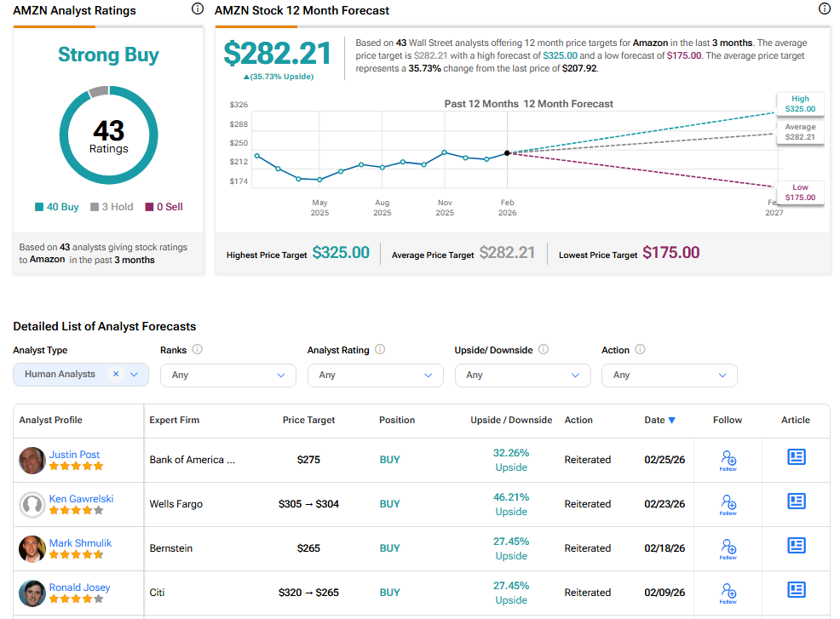Click Mark Shmulik's profile photo
The height and width of the screenshot is (619, 840).
click(x=32, y=548)
